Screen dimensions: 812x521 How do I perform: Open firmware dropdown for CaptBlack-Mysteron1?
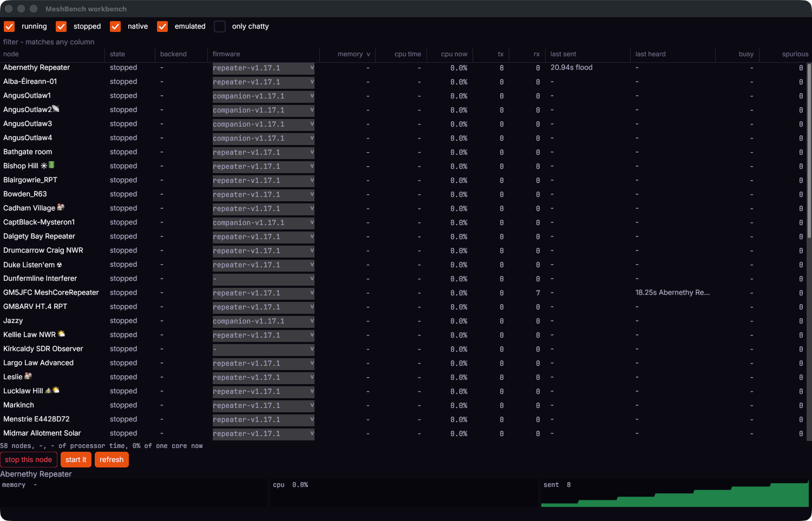click(x=263, y=223)
